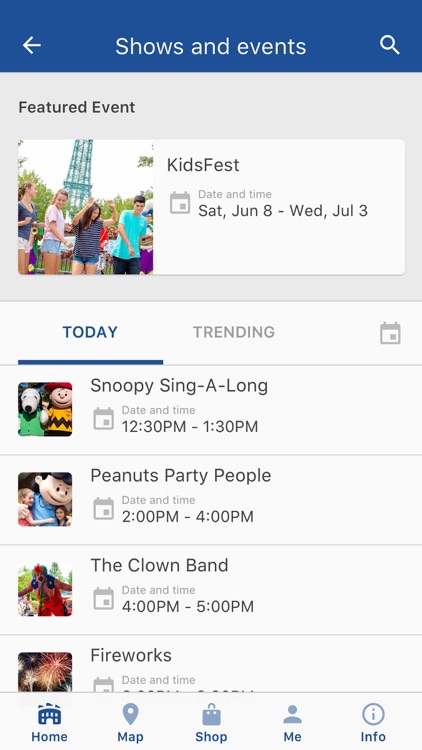The image size is (422, 750).
Task: Tap the Snoopy and Charlie Brown thumbnail
Action: 45,409
